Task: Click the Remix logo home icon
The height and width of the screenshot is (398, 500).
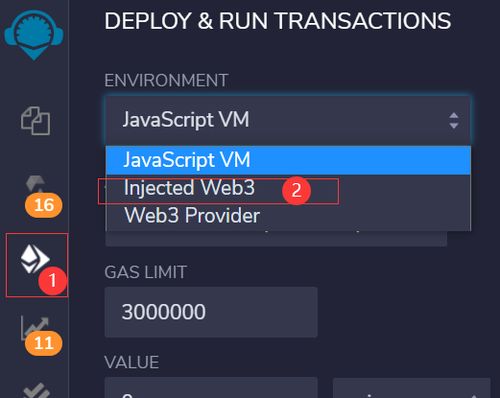Action: [34, 34]
